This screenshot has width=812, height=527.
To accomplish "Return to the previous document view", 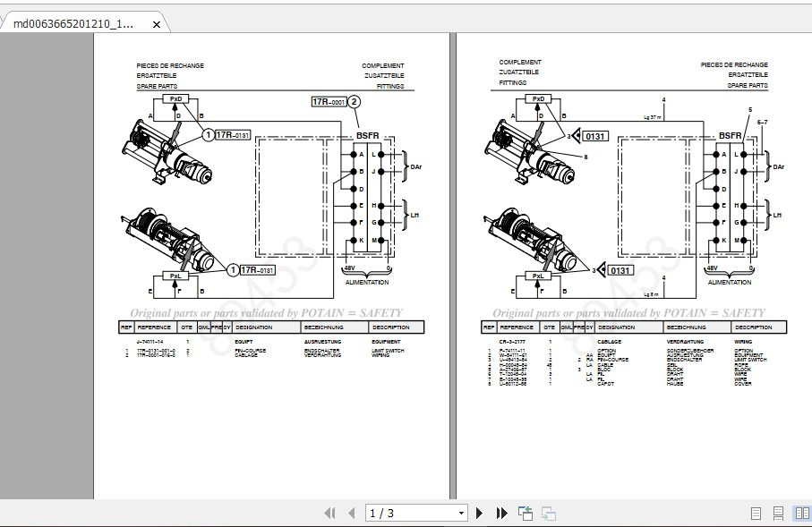I will coord(524,513).
